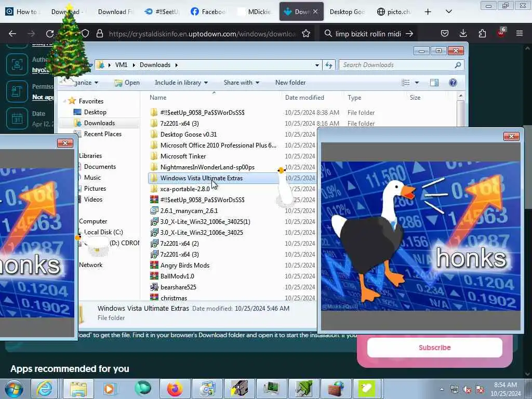
Task: Open Include in library menu
Action: 181,83
